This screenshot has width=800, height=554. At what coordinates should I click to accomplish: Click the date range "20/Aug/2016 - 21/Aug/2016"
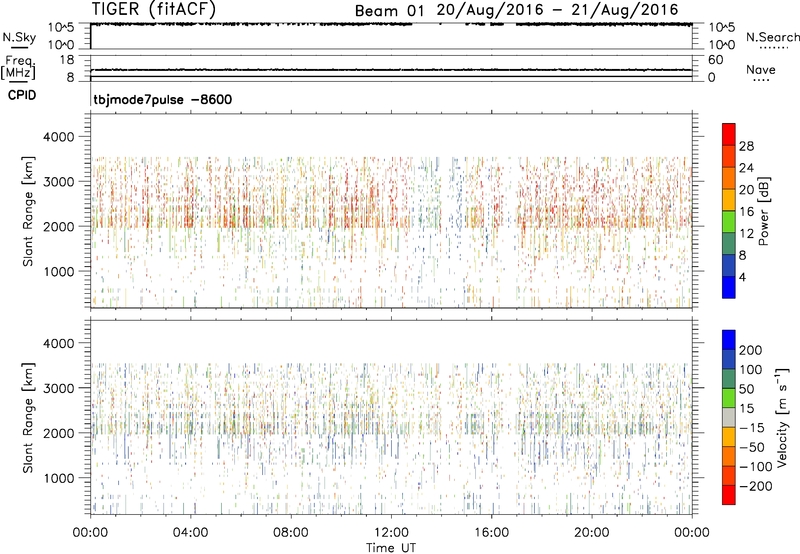(558, 10)
